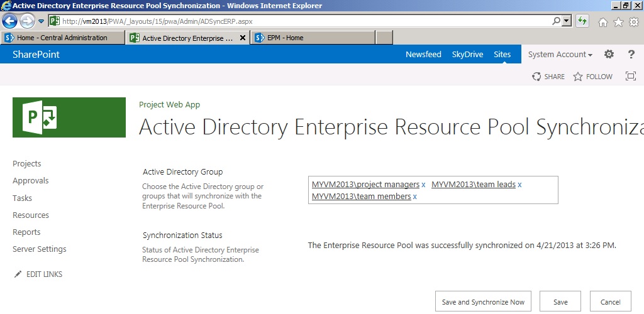644x314 pixels.
Task: Click the address bar URL field
Action: pos(304,21)
